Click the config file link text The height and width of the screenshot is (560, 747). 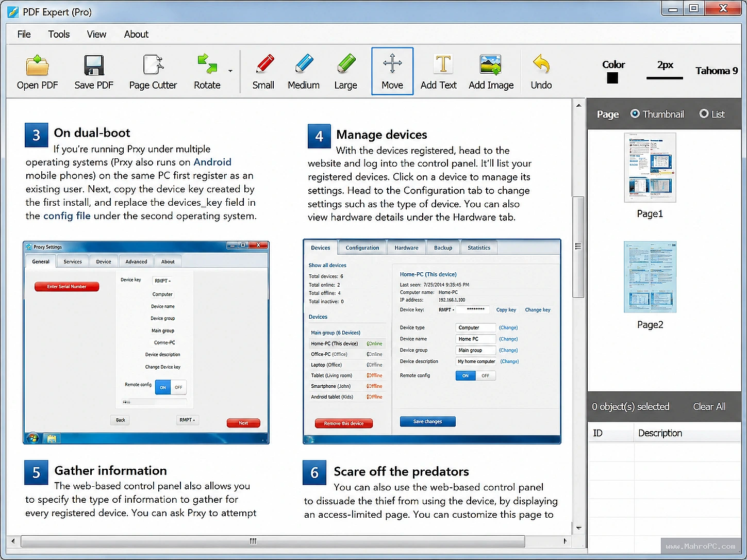(67, 216)
